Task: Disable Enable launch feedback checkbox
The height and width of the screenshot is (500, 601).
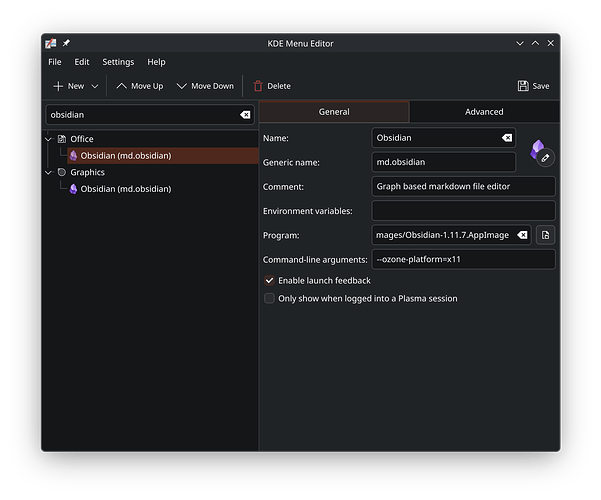Action: click(269, 281)
